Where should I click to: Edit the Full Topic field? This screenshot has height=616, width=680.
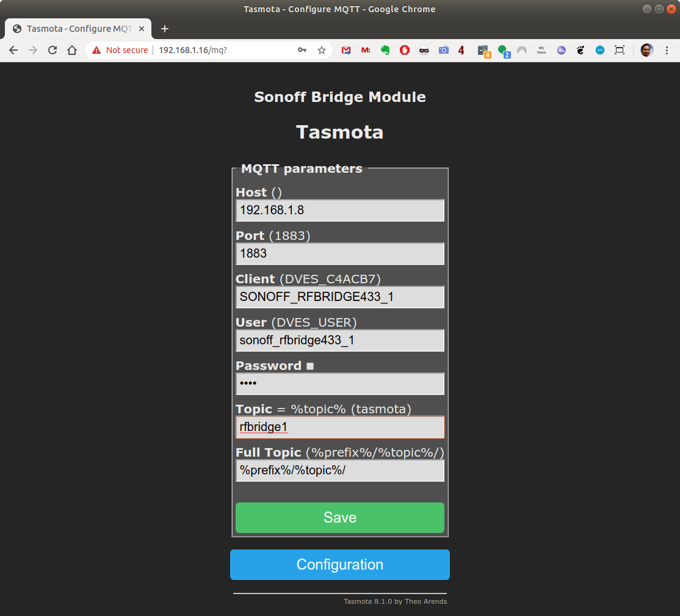coord(340,471)
